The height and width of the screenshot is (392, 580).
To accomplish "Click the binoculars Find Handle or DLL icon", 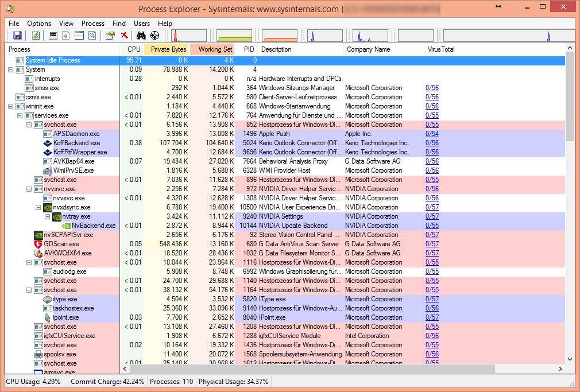I will coord(141,36).
